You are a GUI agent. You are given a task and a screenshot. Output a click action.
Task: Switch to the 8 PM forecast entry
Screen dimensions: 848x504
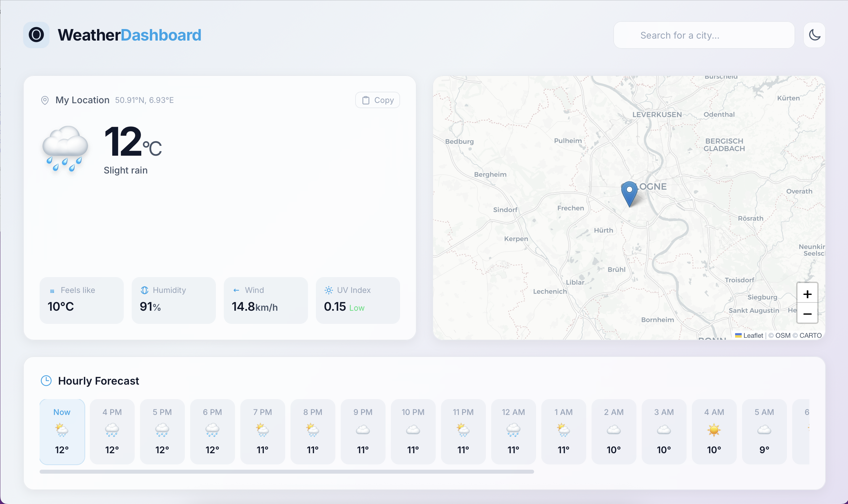(x=313, y=432)
